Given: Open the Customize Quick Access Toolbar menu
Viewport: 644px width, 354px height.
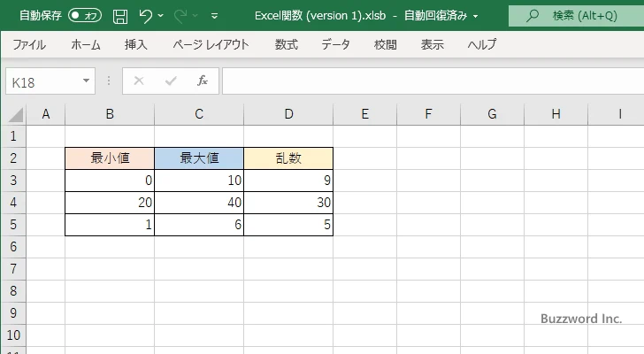Looking at the screenshot, I should click(x=214, y=16).
